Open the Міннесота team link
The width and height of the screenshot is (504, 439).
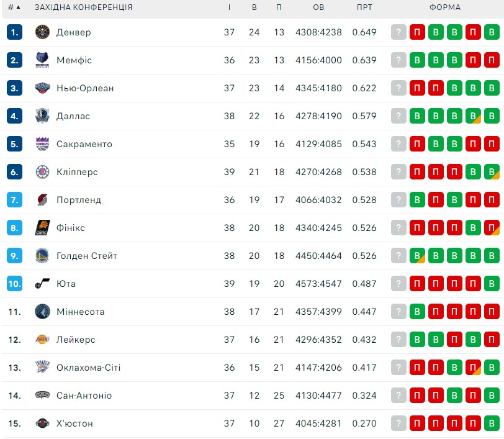(x=80, y=312)
